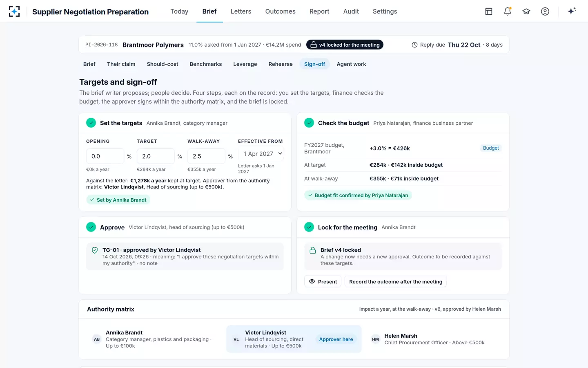
Task: Click the Set by Annika Brandt chip
Action: coord(118,200)
